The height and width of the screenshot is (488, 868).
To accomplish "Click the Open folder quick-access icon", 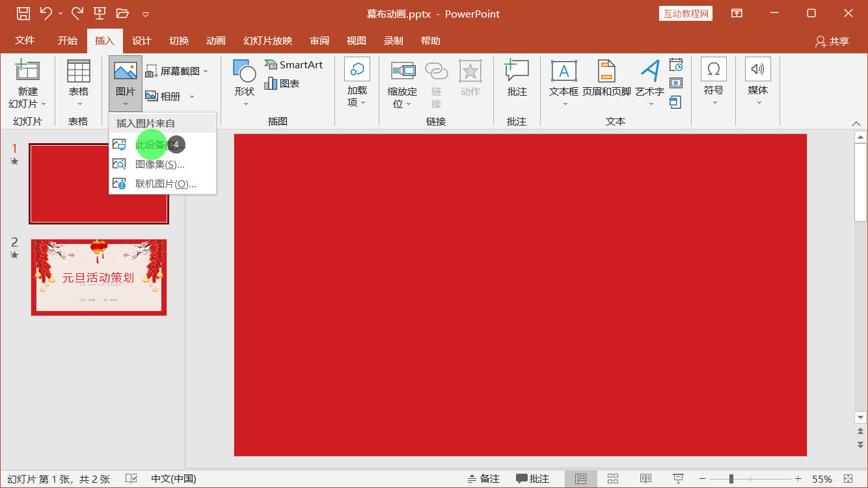I will coord(122,13).
